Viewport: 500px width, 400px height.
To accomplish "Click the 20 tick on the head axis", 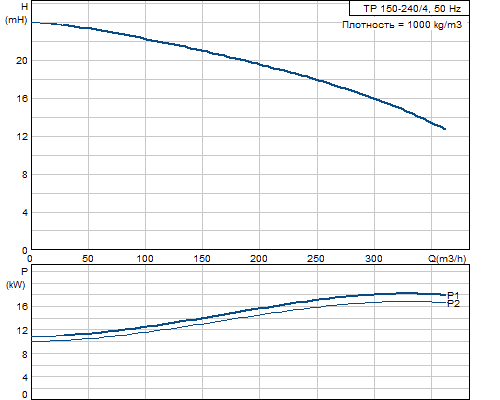I will click(22, 61).
